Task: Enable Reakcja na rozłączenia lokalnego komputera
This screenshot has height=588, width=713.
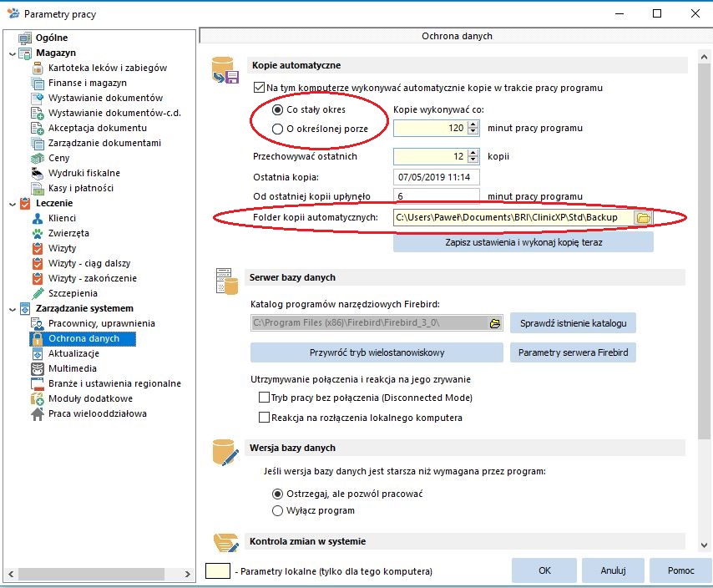Action: point(264,418)
